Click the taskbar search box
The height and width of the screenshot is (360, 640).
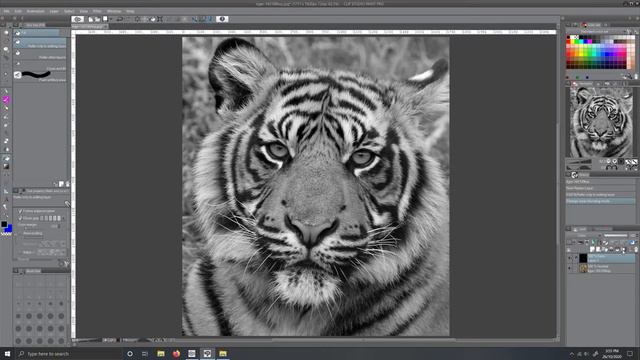click(69, 353)
